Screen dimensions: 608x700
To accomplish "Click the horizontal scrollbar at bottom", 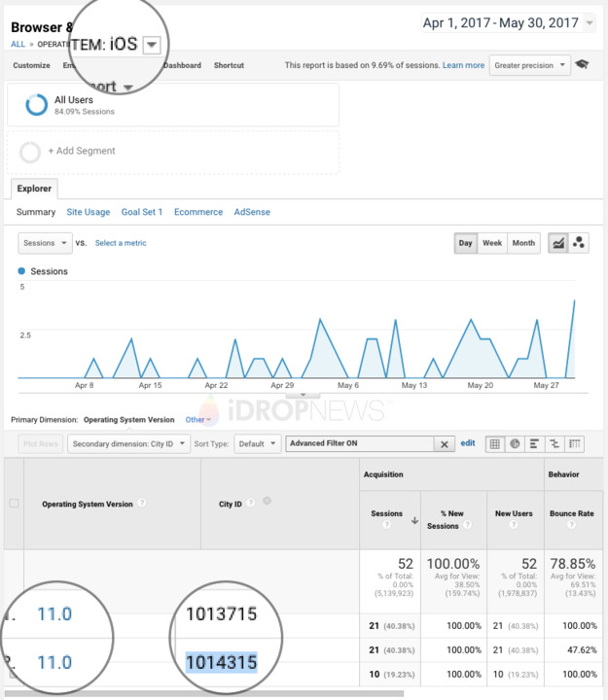I will tap(204, 694).
